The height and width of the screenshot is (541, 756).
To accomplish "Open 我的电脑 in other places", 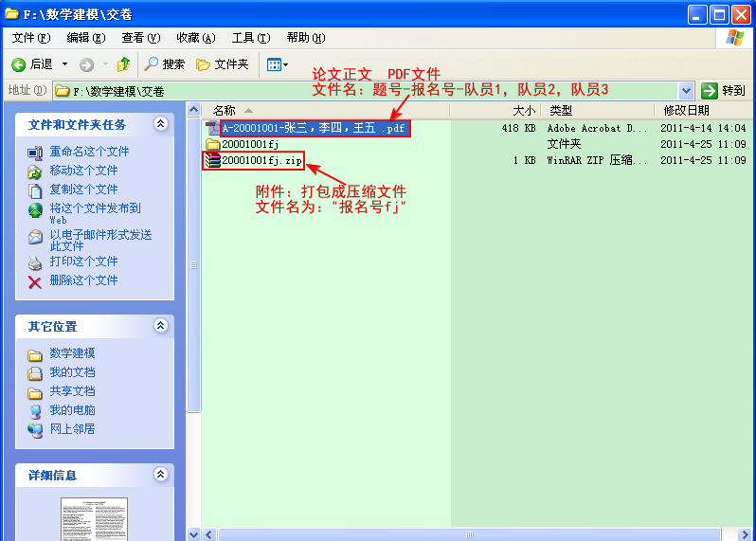I will tap(72, 410).
